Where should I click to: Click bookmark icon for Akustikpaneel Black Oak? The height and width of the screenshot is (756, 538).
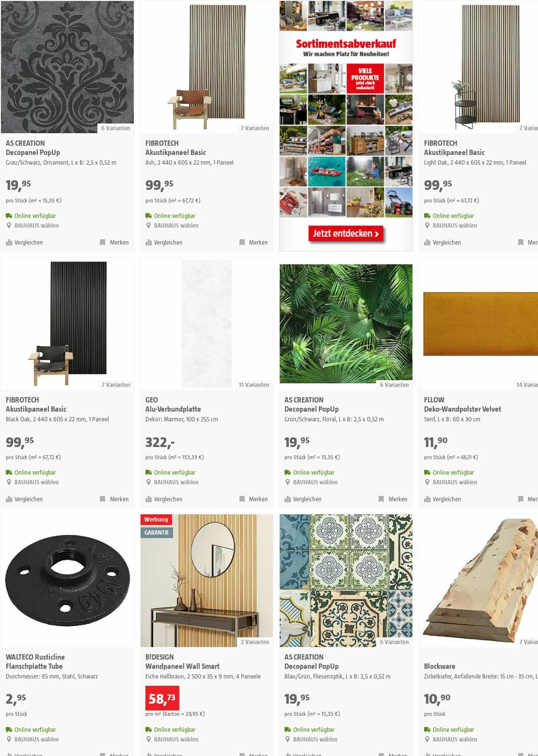tap(102, 499)
